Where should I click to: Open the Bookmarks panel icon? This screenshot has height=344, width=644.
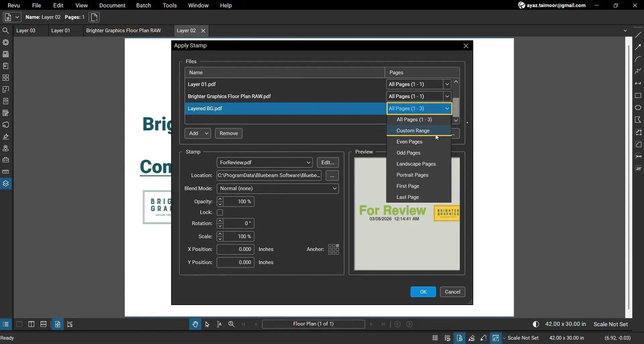coord(6,66)
